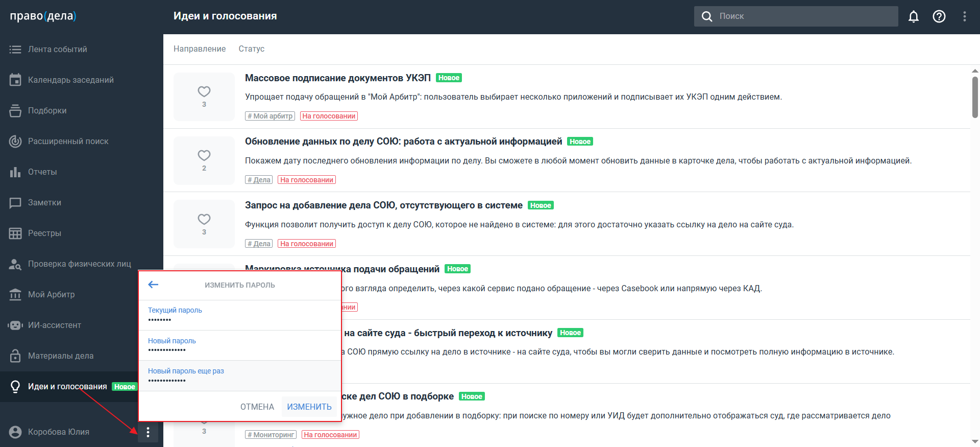Click the vertical scrollbar thumb
980x447 pixels.
click(975, 97)
